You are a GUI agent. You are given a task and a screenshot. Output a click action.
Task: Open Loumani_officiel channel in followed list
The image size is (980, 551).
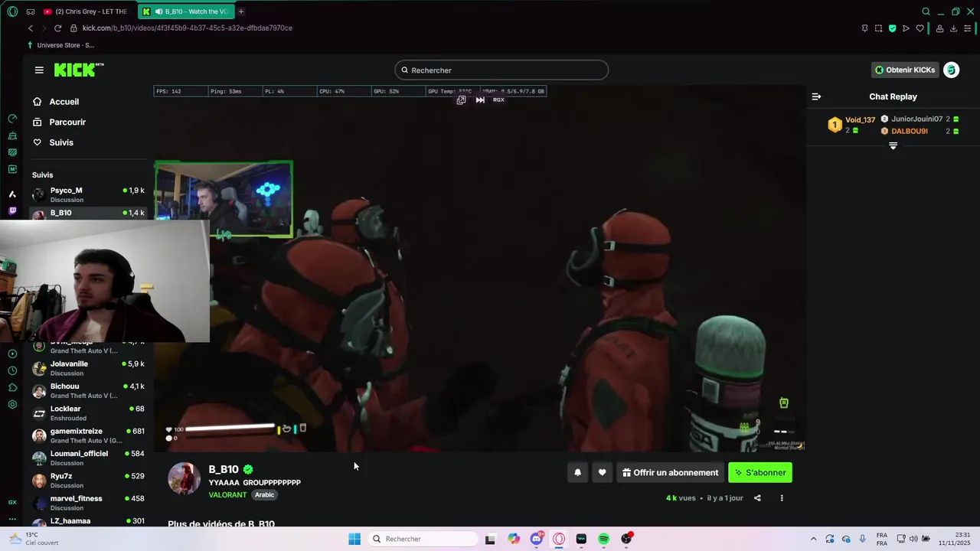[x=88, y=458]
